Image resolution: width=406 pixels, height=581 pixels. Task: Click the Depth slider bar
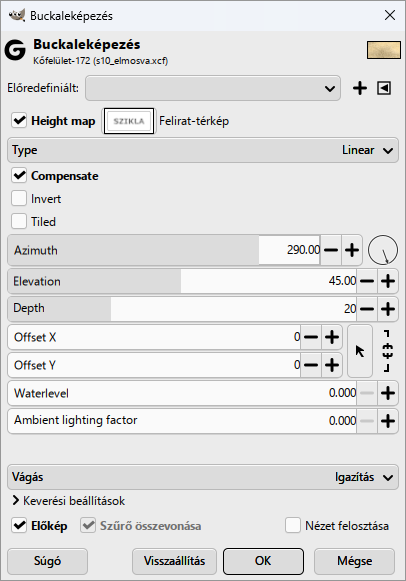tap(182, 309)
